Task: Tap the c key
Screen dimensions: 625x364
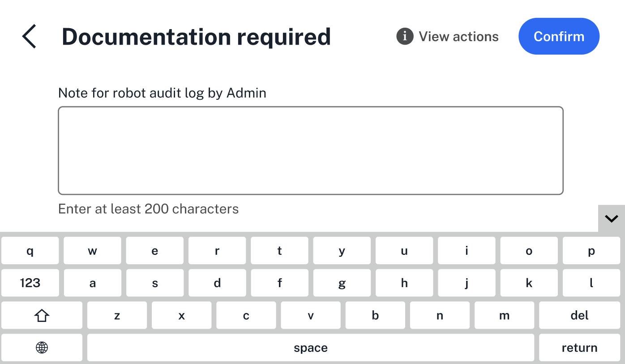Action: [x=246, y=315]
